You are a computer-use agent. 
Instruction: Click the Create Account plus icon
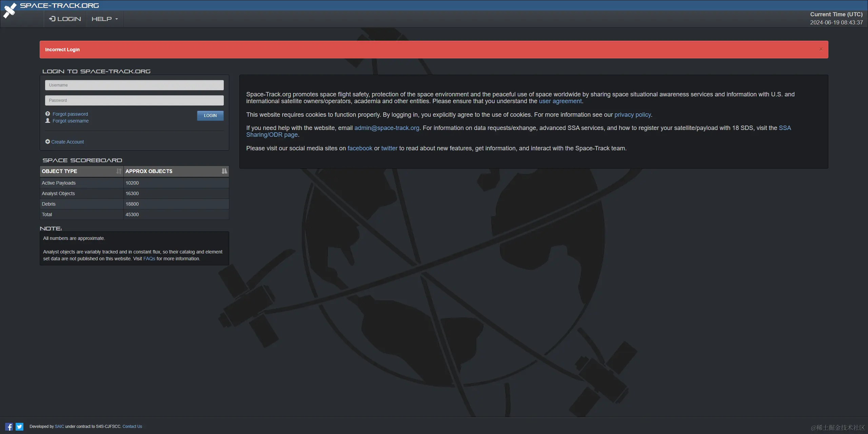(47, 141)
